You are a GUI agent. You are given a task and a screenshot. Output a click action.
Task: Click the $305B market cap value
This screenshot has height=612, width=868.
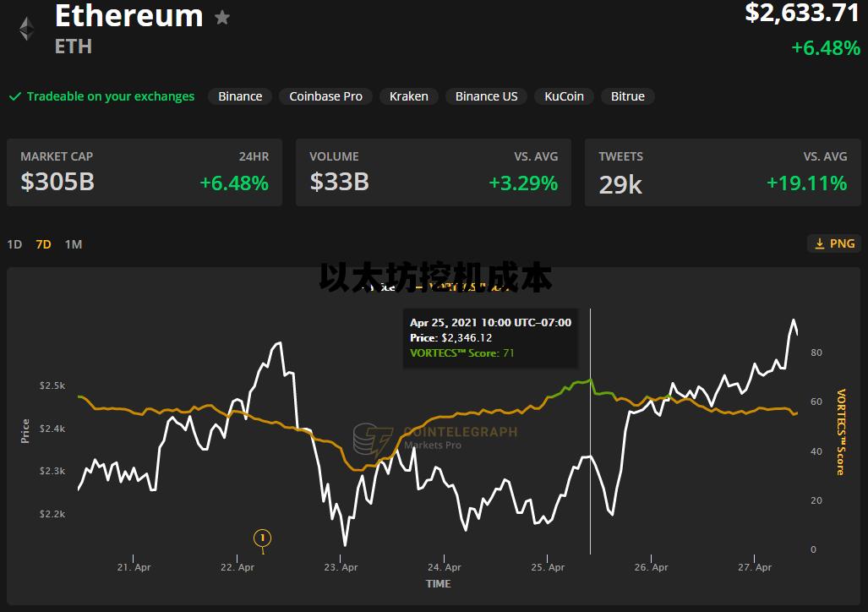click(x=57, y=182)
